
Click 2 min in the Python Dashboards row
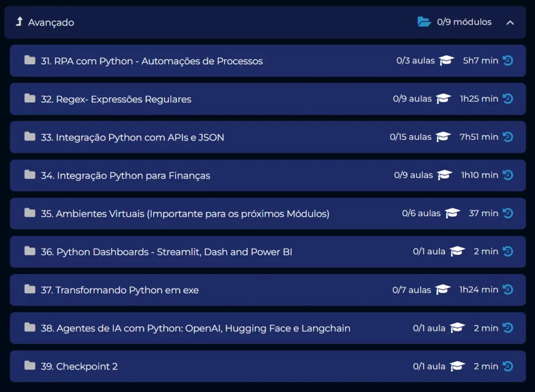tap(486, 251)
